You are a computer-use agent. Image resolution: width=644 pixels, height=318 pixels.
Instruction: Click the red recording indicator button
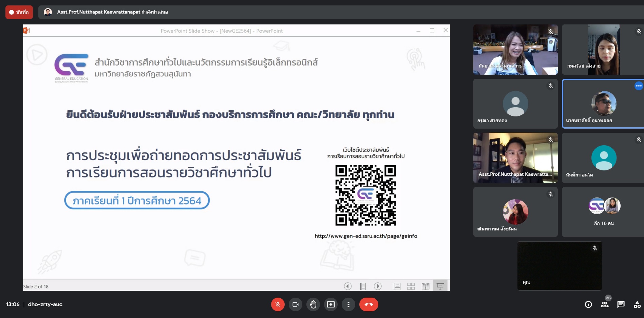[x=19, y=12]
